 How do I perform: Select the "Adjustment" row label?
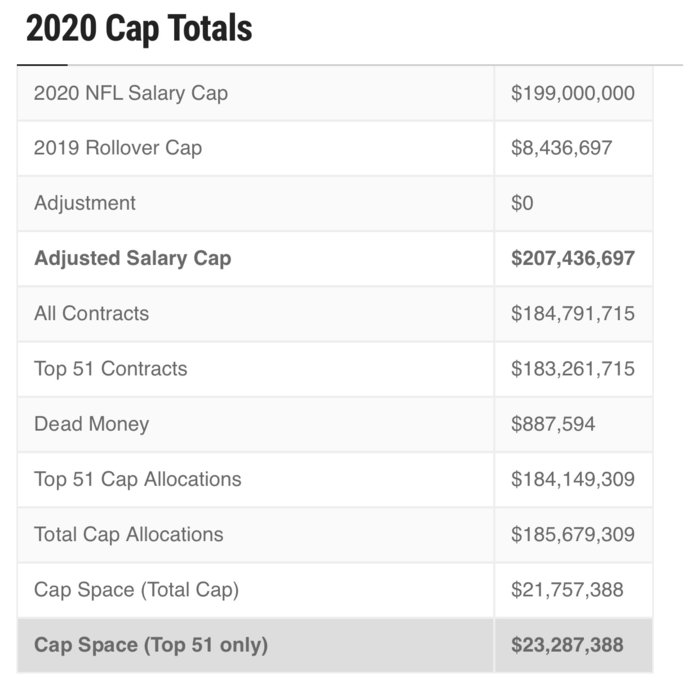click(85, 203)
